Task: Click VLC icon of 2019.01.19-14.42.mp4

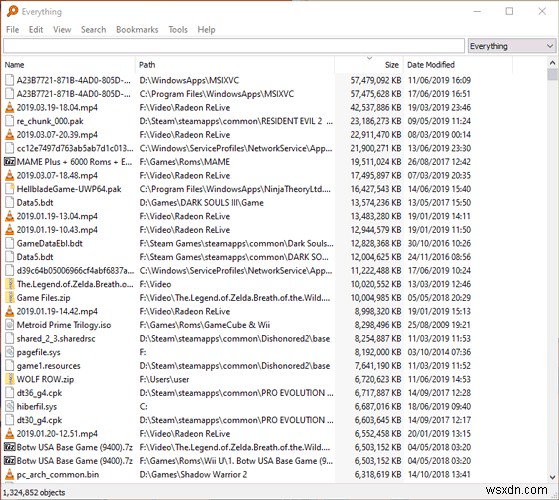Action: (x=10, y=311)
